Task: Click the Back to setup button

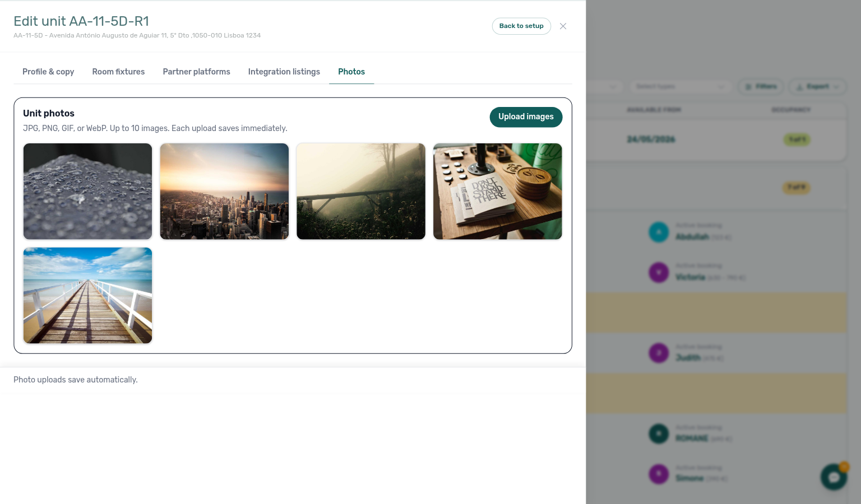Action: click(x=521, y=26)
